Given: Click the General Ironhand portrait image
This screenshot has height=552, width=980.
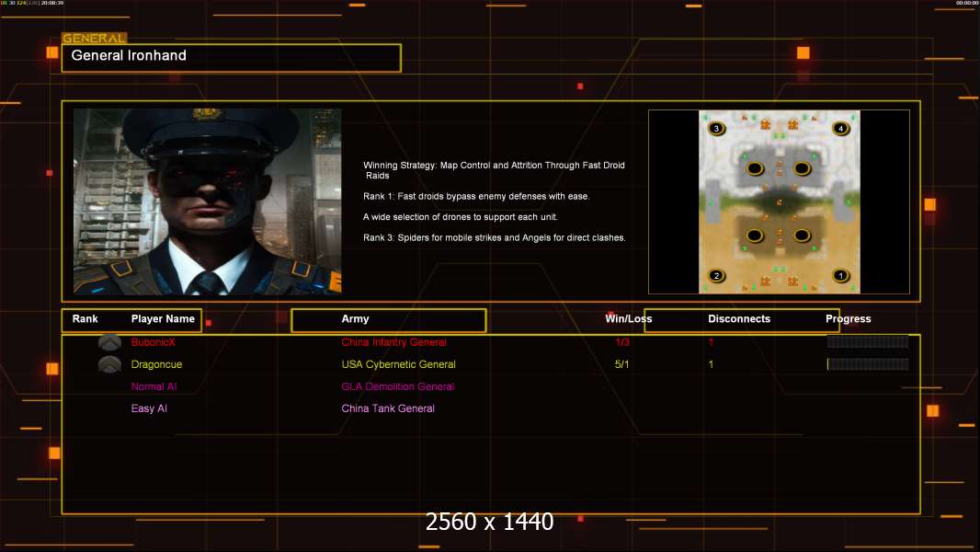Looking at the screenshot, I should [x=208, y=201].
